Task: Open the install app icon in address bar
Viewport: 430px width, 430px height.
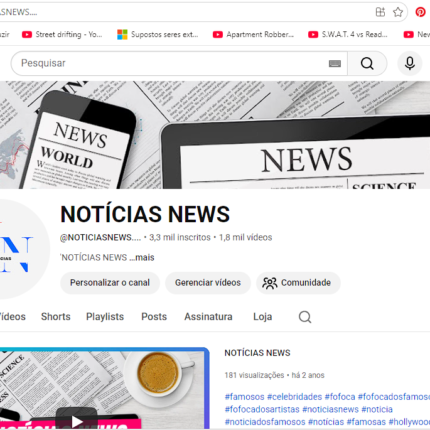Action: [x=380, y=12]
